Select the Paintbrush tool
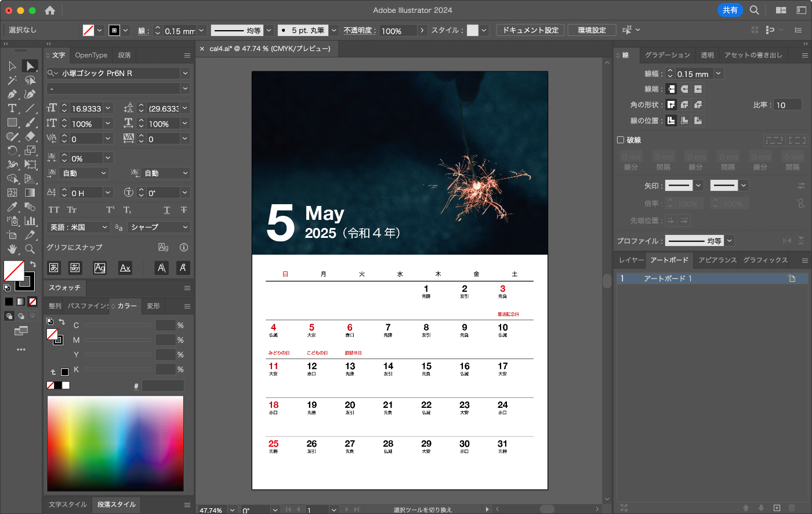The image size is (812, 514). (x=30, y=122)
